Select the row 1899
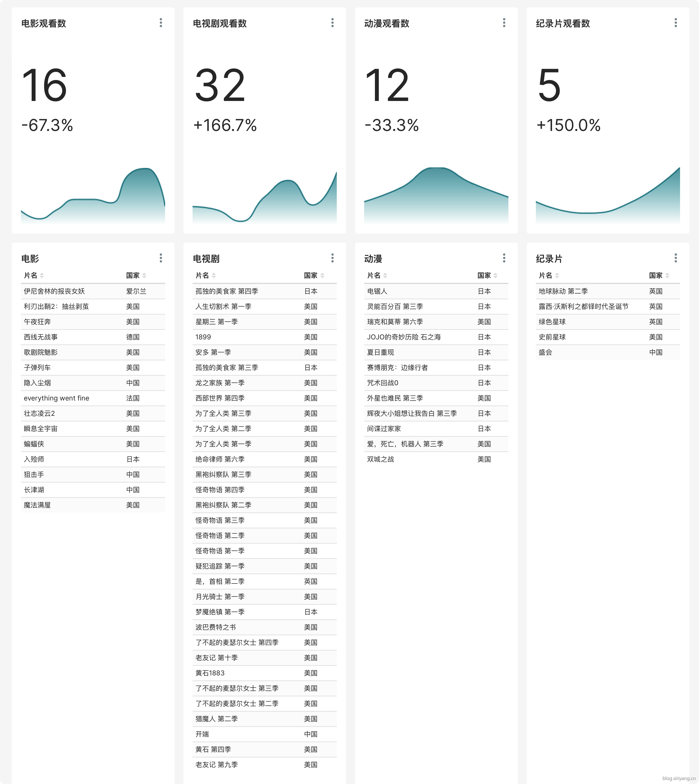699x784 pixels. point(265,337)
